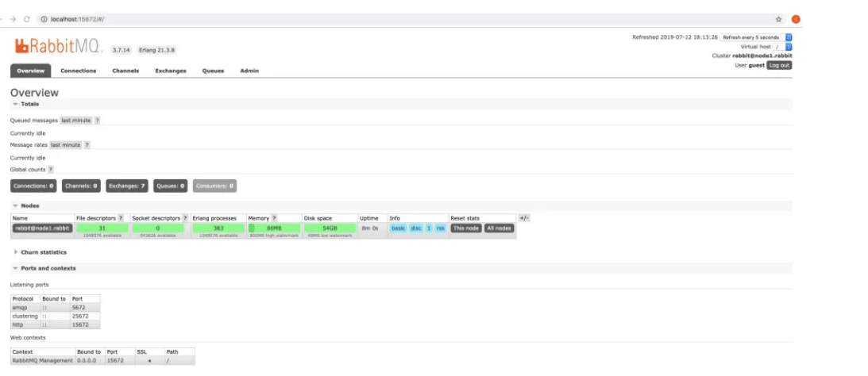This screenshot has width=868, height=376.
Task: Switch to the Queues tab
Action: tap(213, 71)
